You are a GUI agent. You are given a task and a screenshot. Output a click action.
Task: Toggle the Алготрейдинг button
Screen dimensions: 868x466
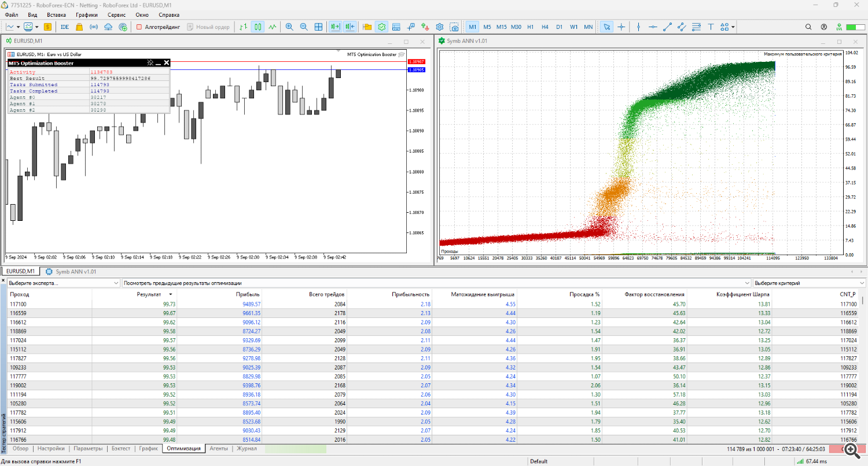(x=158, y=27)
